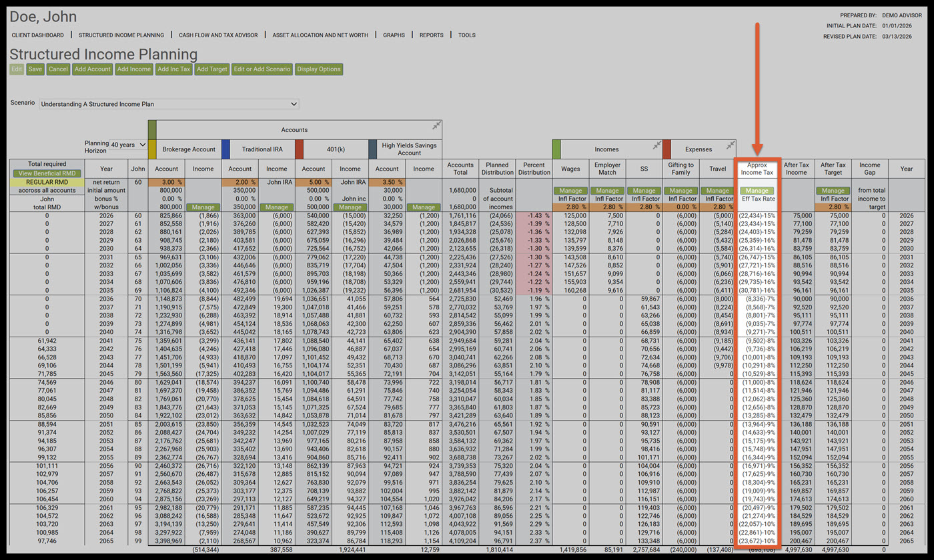Collapse the Expenses group using its arrows icon

tap(731, 145)
